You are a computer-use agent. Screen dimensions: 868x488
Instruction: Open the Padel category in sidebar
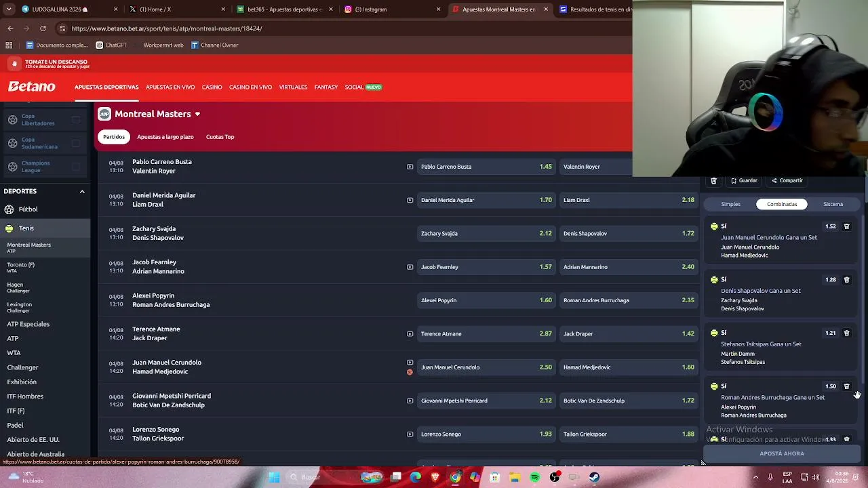pyautogui.click(x=15, y=426)
